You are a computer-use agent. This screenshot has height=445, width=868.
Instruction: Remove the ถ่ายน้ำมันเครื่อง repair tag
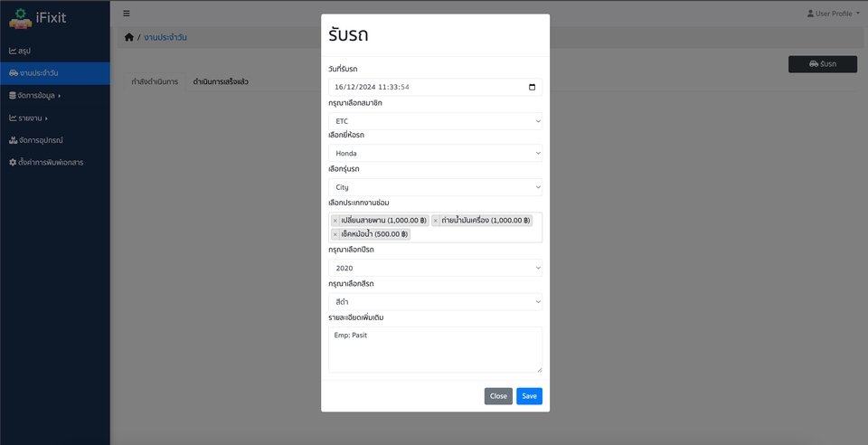pos(435,221)
